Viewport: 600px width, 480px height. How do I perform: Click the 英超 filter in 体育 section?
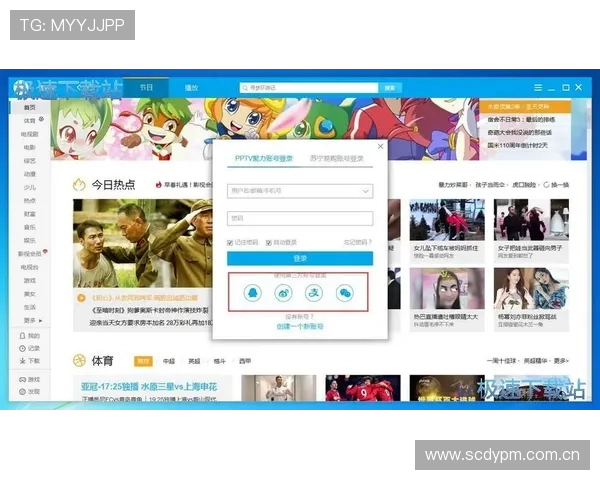(194, 361)
